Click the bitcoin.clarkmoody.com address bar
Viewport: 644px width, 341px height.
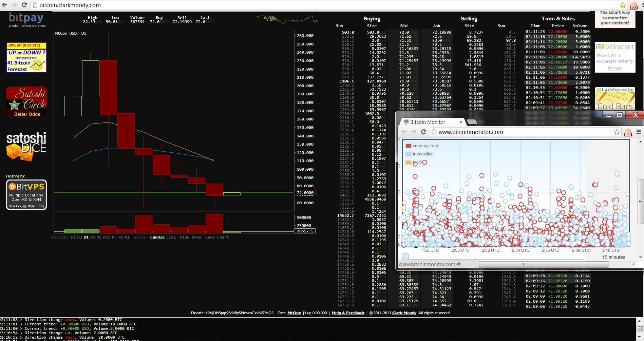326,5
